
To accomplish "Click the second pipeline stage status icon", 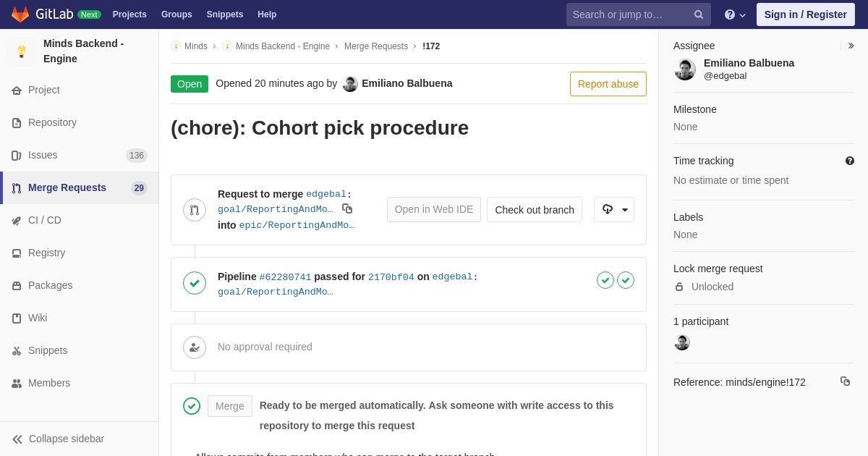I will pos(626,280).
